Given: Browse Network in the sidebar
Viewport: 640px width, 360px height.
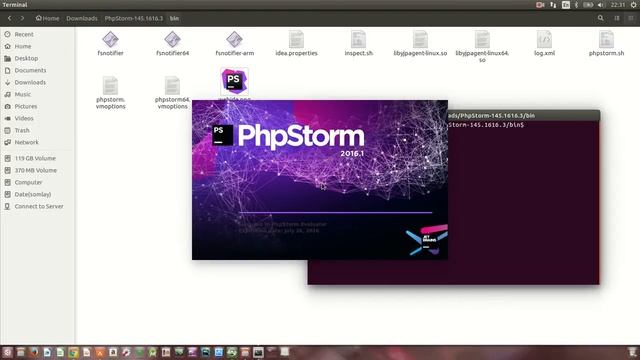Looking at the screenshot, I should 27,142.
